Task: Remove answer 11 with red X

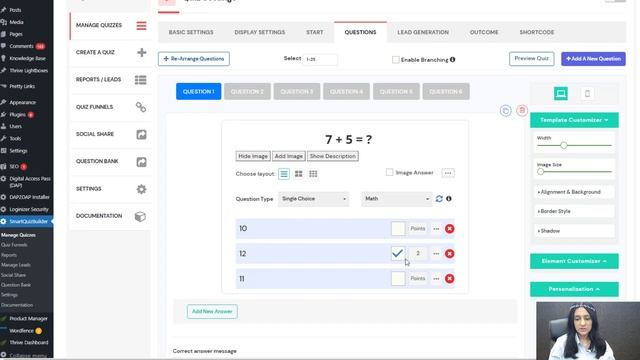Action: click(449, 279)
